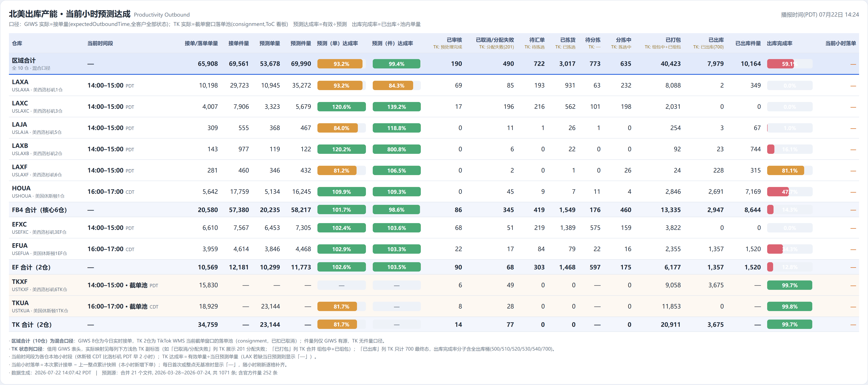868x385 pixels.
Task: Select the LAXF warehouse name
Action: [20, 167]
